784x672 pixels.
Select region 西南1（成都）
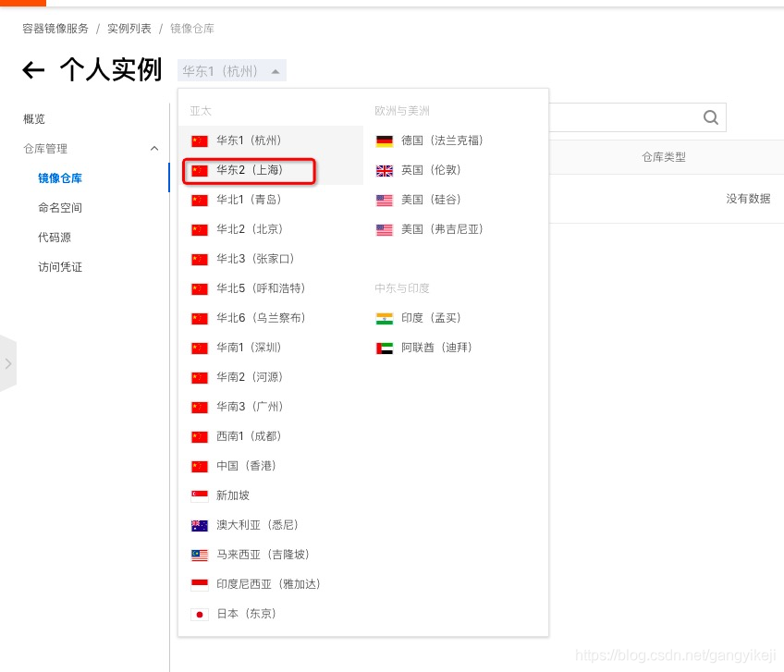tap(271, 436)
